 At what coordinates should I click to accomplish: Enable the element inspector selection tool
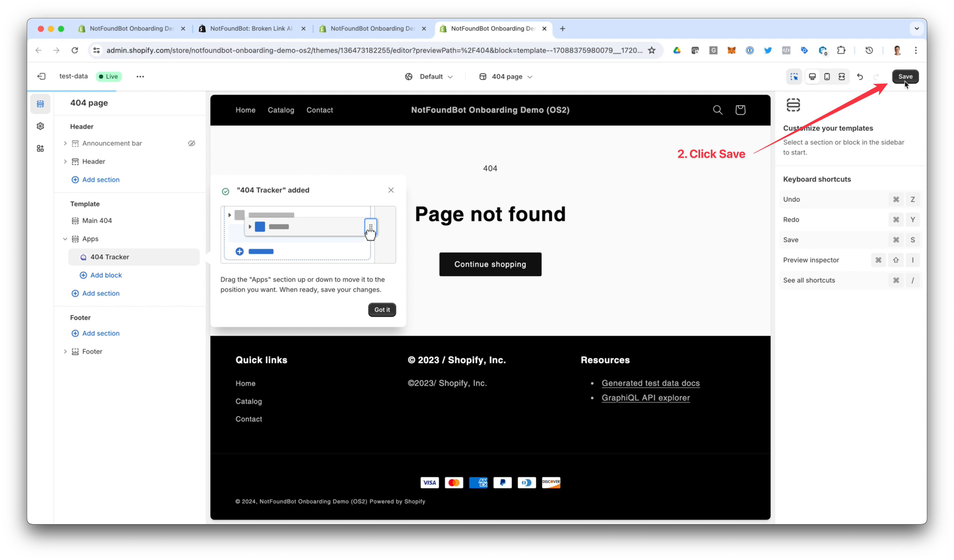[x=794, y=76]
